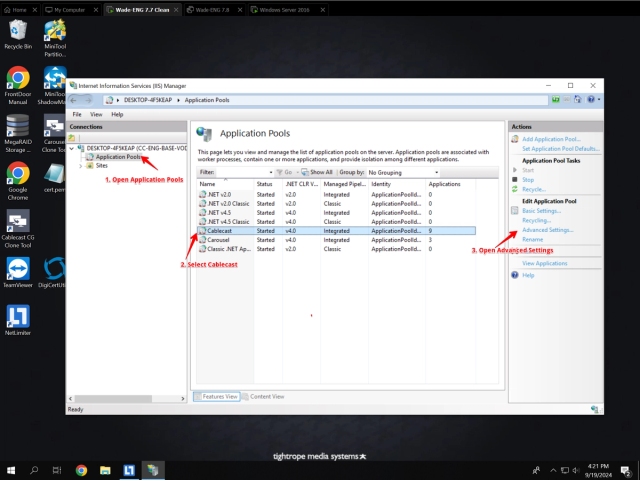The width and height of the screenshot is (640, 480).
Task: Select the Carousel application pool row
Action: pyautogui.click(x=336, y=240)
